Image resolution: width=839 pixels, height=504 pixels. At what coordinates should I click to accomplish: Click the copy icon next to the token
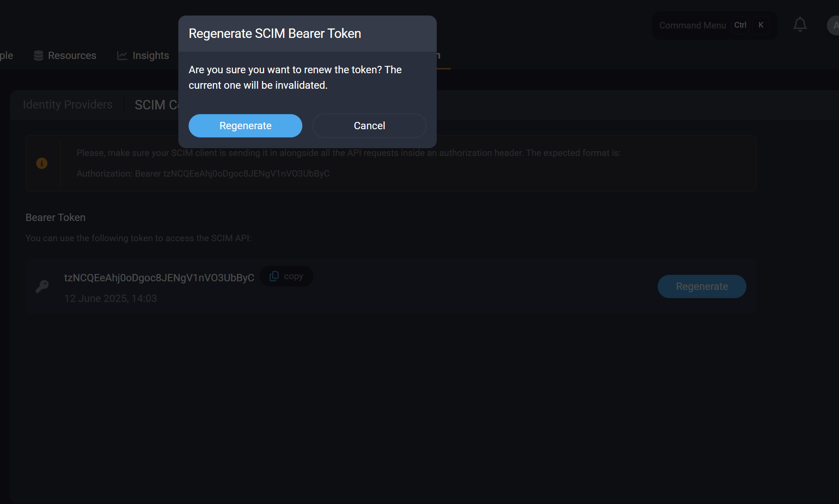coord(274,276)
